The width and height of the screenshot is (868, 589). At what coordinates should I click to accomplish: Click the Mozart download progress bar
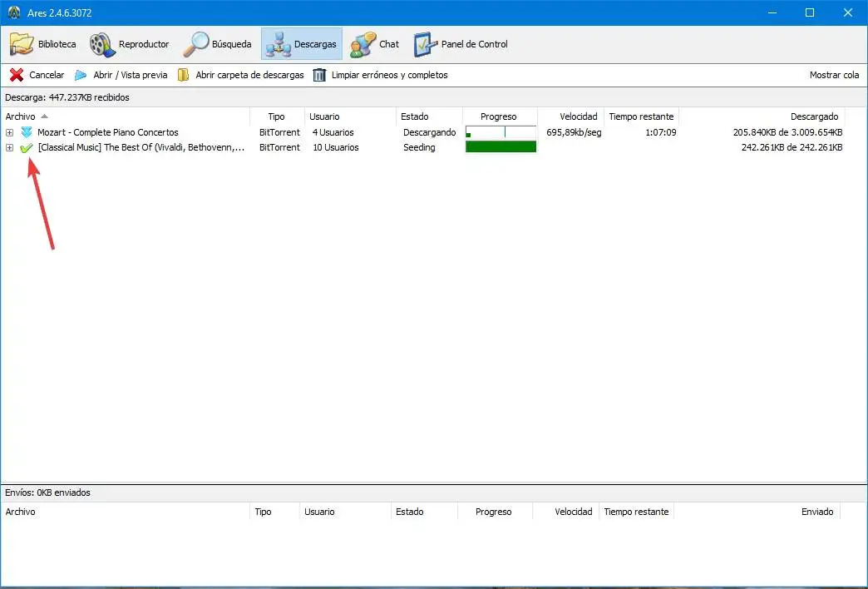click(x=501, y=132)
